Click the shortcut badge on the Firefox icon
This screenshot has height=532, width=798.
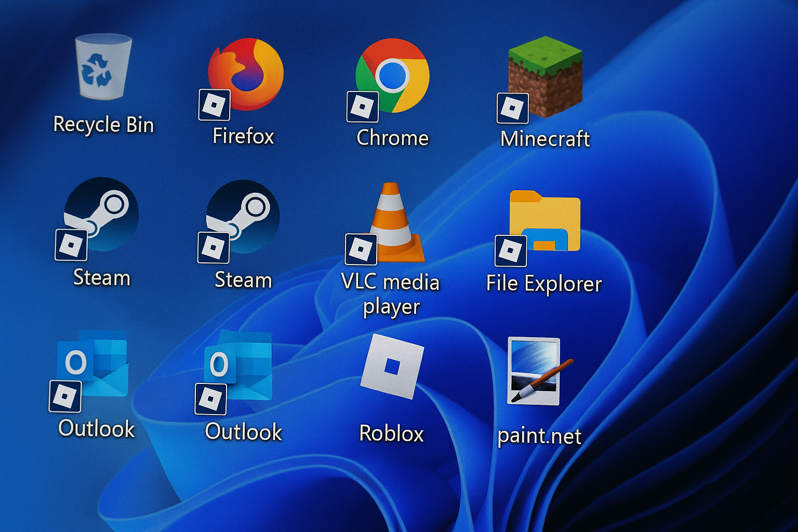[214, 105]
